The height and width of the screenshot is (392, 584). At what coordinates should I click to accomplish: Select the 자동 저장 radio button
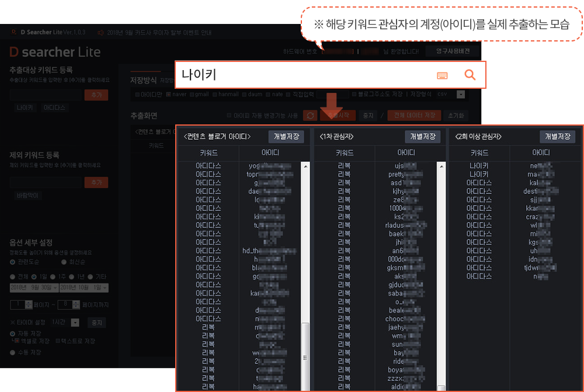(x=12, y=334)
